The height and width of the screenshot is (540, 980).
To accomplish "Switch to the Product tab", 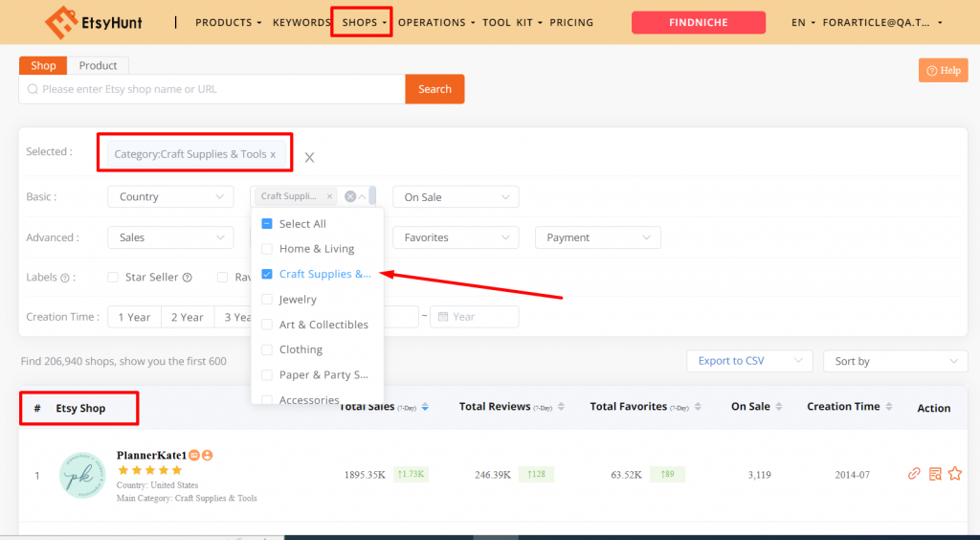I will 99,66.
